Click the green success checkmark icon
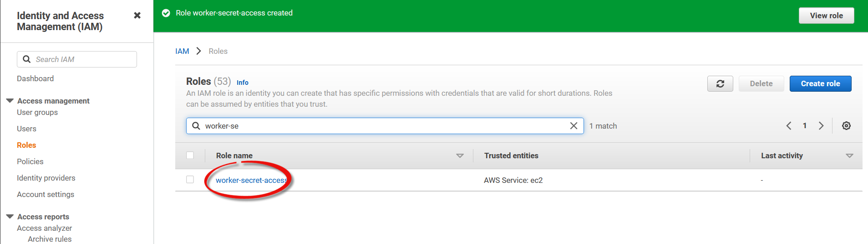Image resolution: width=868 pixels, height=244 pixels. pyautogui.click(x=166, y=13)
